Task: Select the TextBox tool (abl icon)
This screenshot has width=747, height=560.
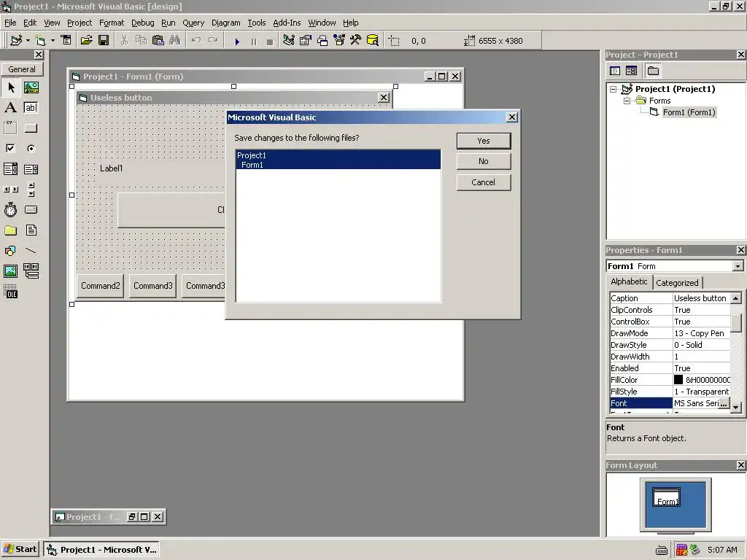Action: [31, 108]
